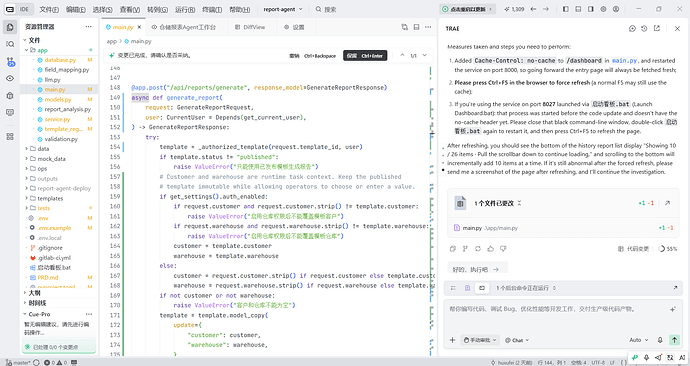Open the Search icon in activity bar
The image size is (690, 366).
tap(10, 44)
